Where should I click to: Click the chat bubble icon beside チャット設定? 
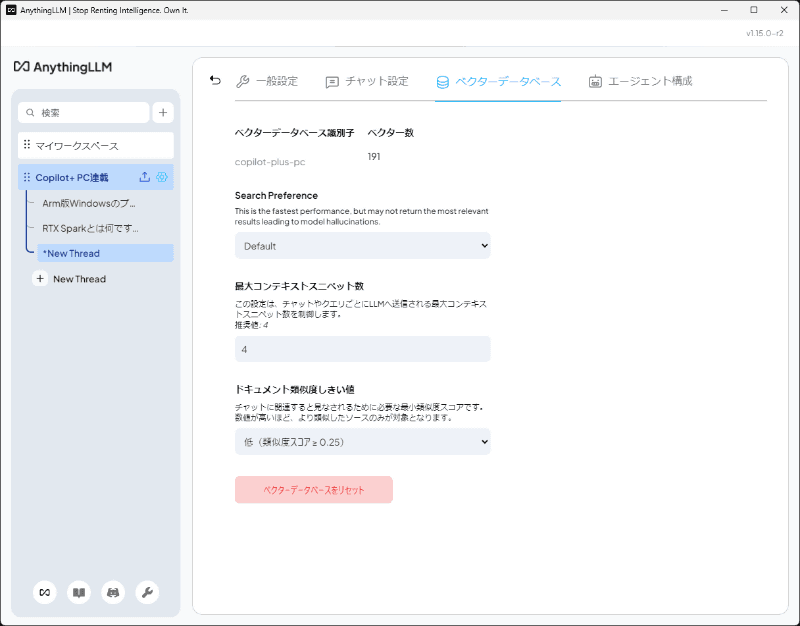(x=332, y=82)
